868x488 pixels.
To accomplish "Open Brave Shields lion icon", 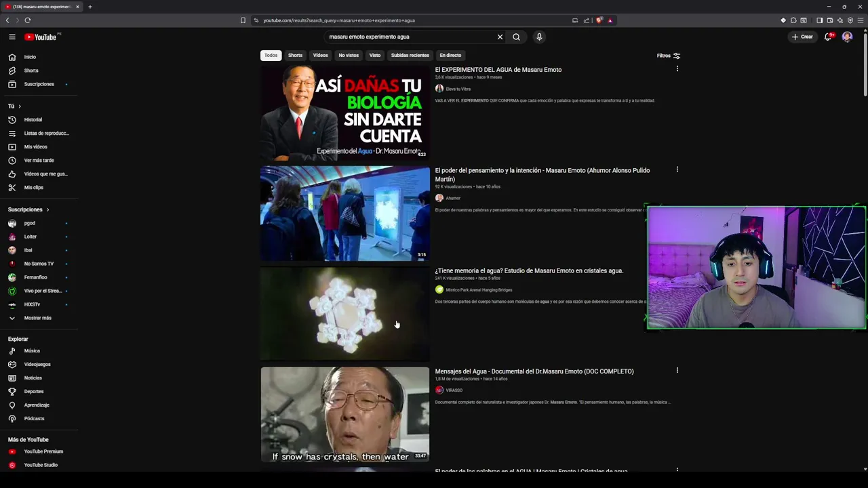I will (x=599, y=20).
